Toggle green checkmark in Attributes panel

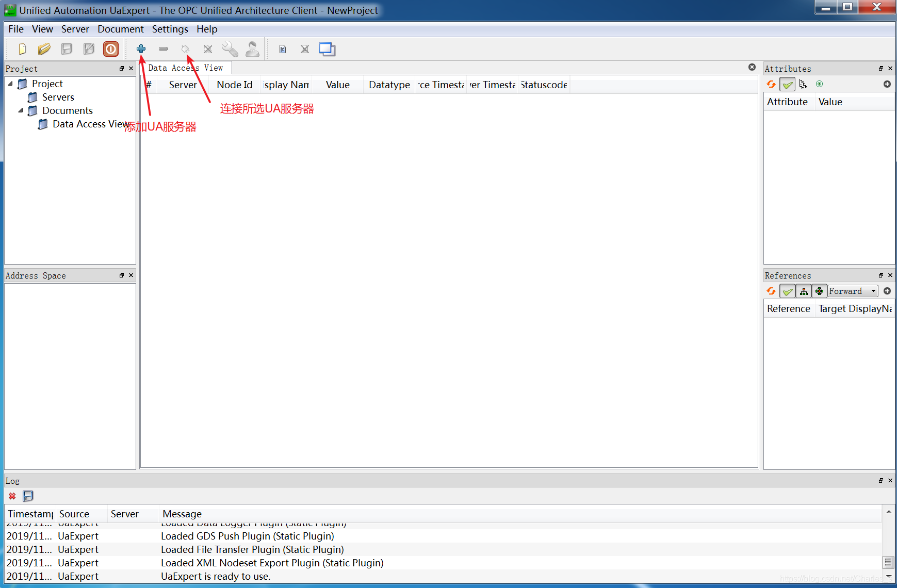[787, 84]
